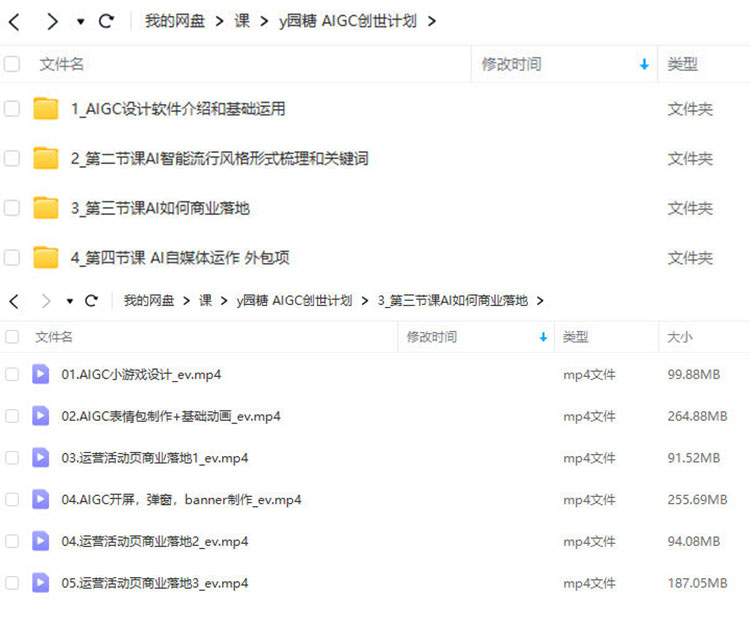The image size is (750, 620).
Task: Refresh the lower 第三节课 folder listing
Action: coord(91,301)
